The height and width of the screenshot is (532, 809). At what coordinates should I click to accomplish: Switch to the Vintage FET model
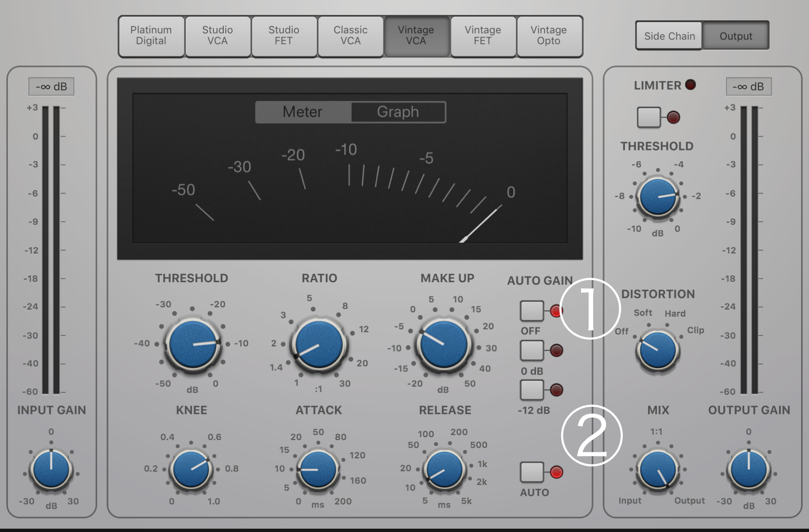[483, 36]
